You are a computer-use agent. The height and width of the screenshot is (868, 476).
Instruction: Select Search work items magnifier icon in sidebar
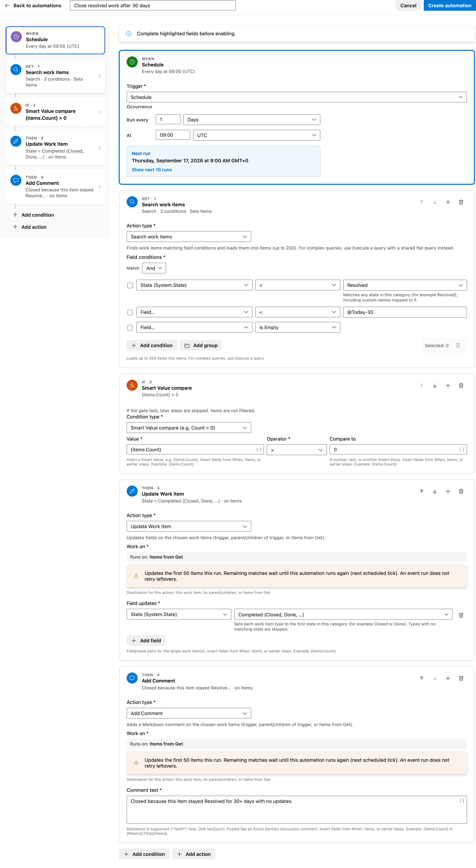click(x=16, y=69)
